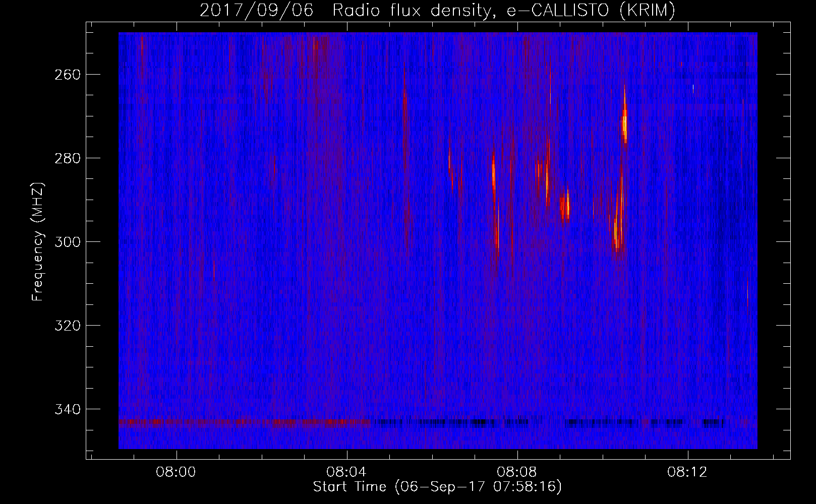Click the 280 frequency tick label
The image size is (816, 504).
click(x=67, y=158)
